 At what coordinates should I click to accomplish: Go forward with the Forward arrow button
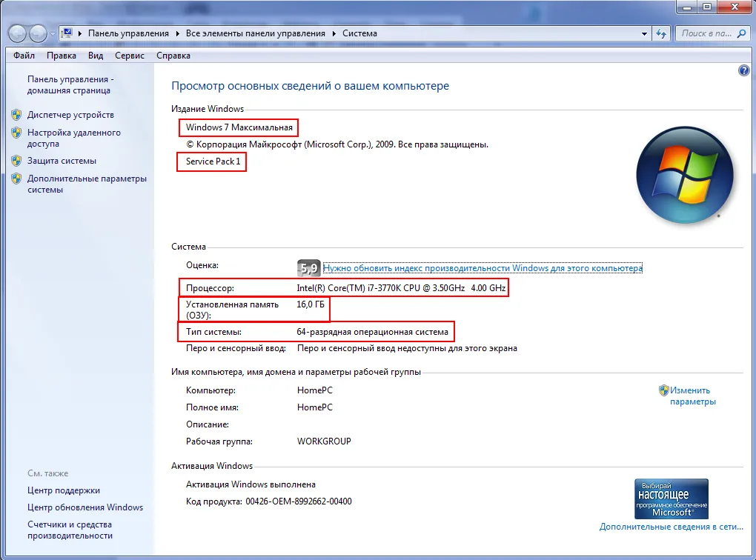(38, 33)
